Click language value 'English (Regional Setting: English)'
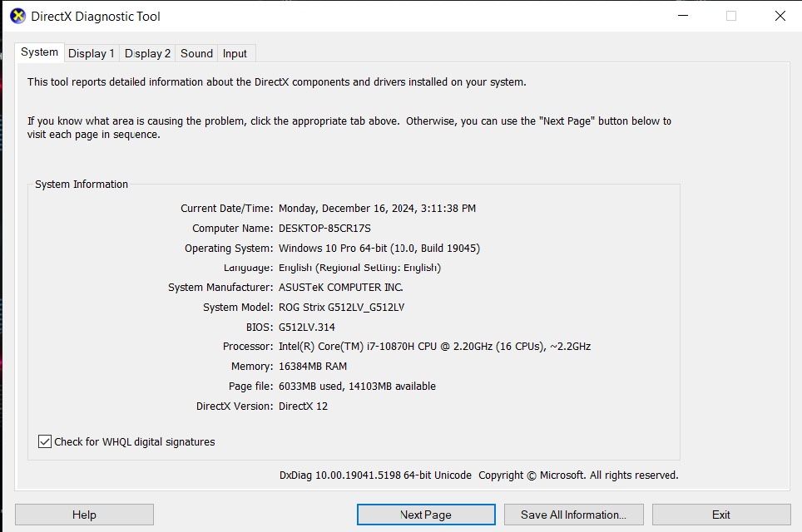 click(359, 268)
